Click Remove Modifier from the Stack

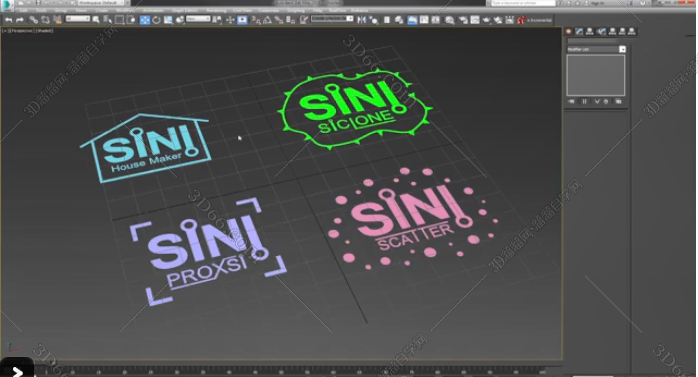tap(605, 101)
